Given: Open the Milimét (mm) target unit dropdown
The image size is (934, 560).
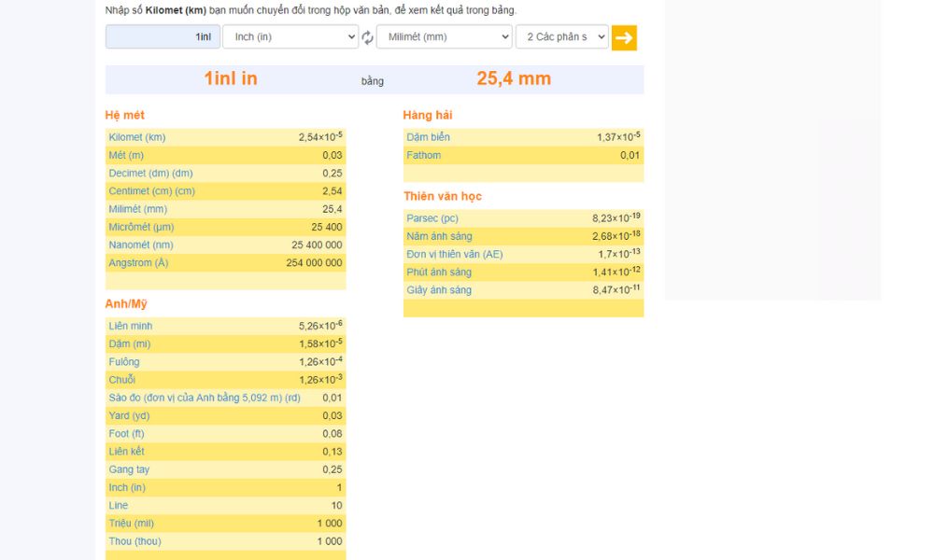Looking at the screenshot, I should pos(444,37).
